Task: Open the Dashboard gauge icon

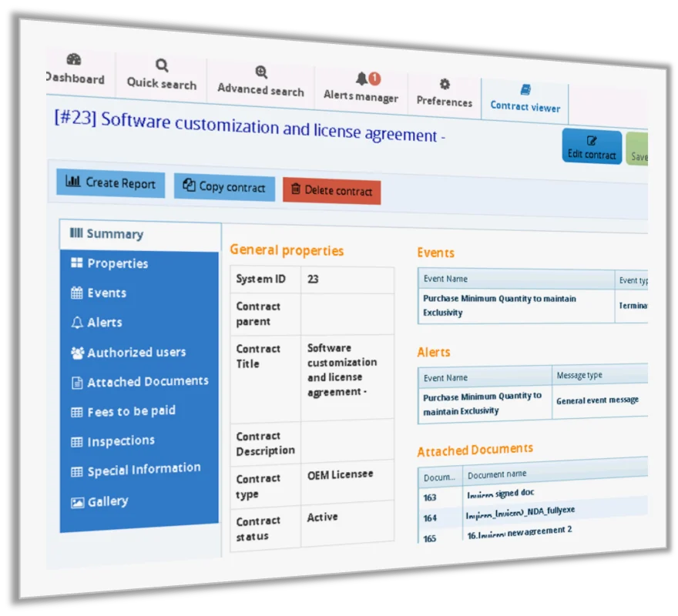Action: pyautogui.click(x=74, y=59)
